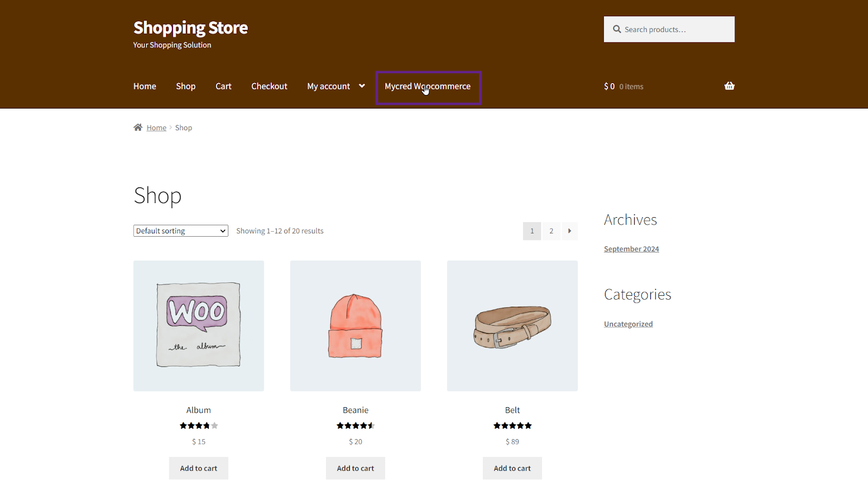Open the Shop navigation menu item
The width and height of the screenshot is (868, 494).
[186, 86]
